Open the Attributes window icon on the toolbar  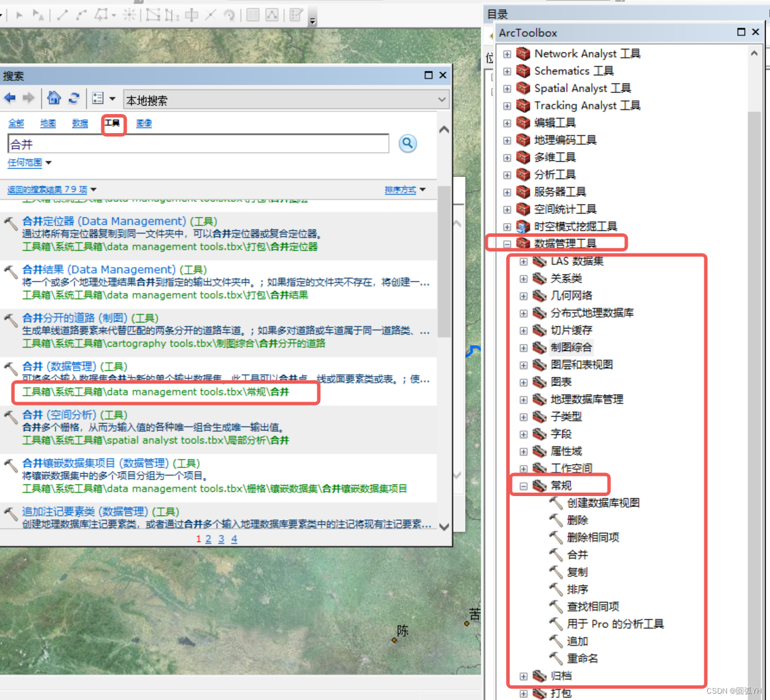pos(252,15)
